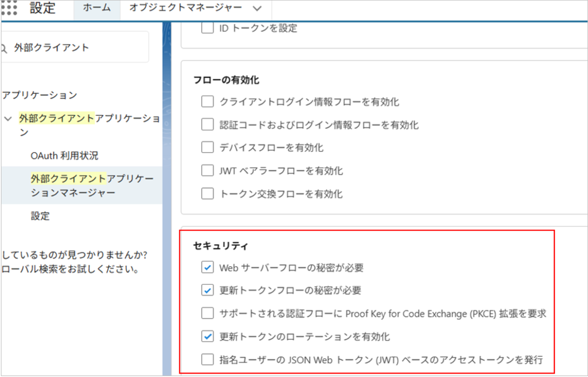The height and width of the screenshot is (377, 588).
Task: Uncheck Web サーバーフローの秘密が必要
Action: tap(207, 268)
